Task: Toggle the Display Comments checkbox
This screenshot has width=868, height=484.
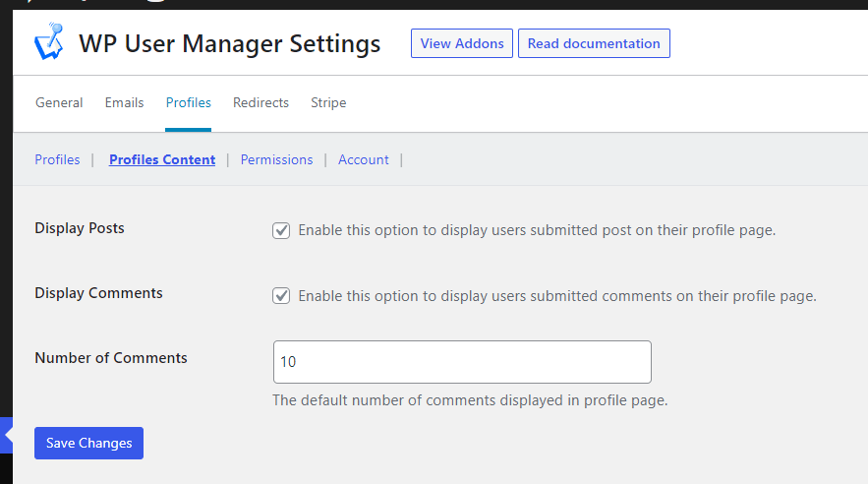Action: pyautogui.click(x=281, y=296)
